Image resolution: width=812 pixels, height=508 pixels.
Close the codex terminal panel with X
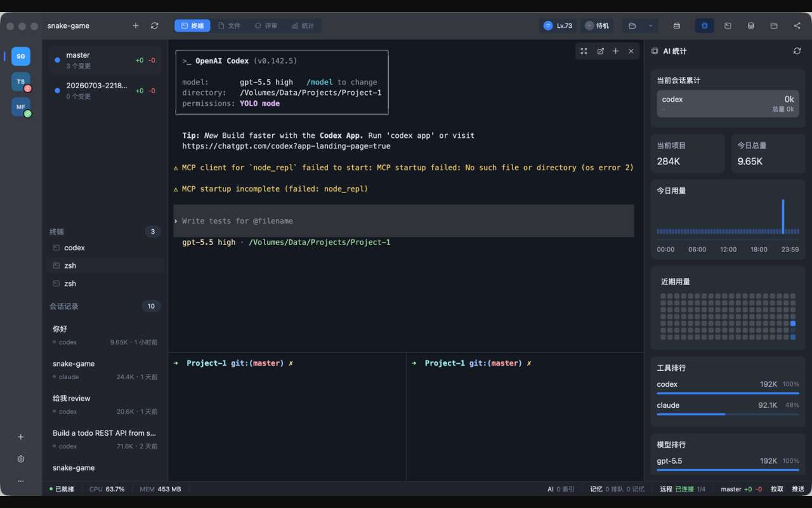(x=631, y=51)
